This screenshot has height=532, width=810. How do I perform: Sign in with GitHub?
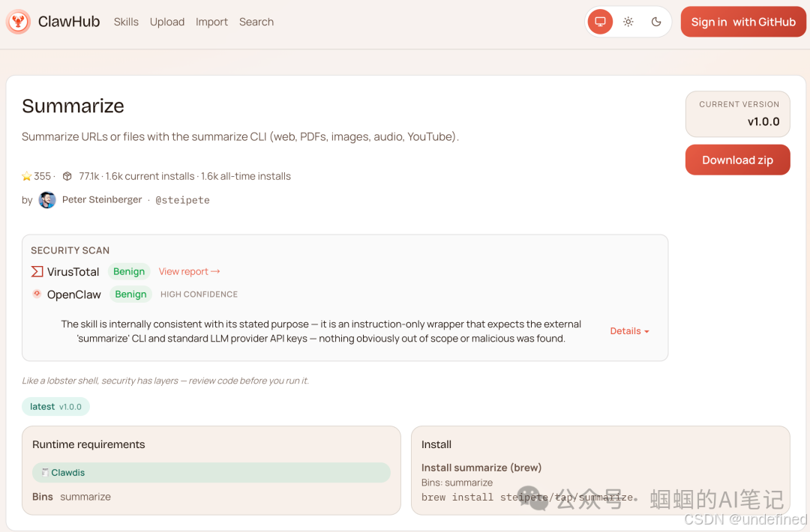point(742,22)
